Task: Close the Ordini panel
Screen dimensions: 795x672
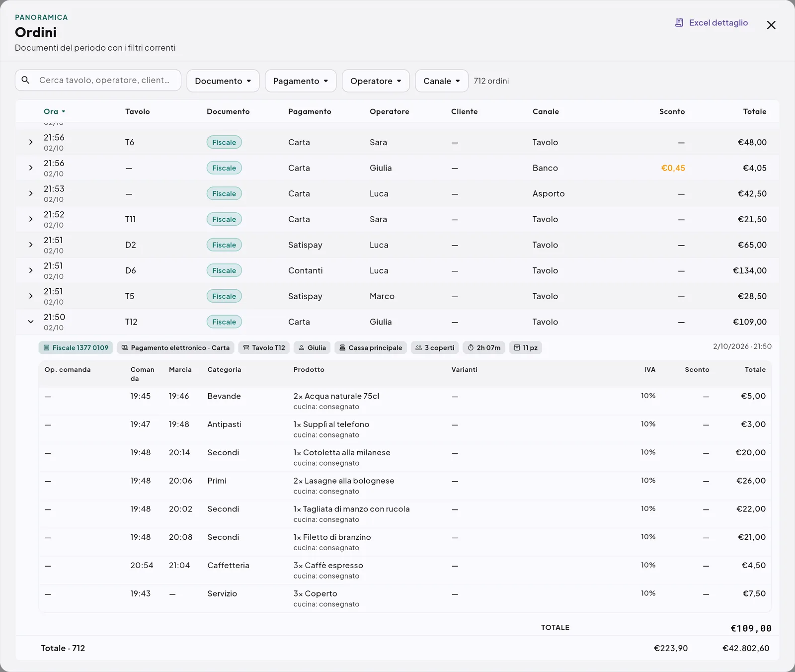Action: (x=771, y=25)
